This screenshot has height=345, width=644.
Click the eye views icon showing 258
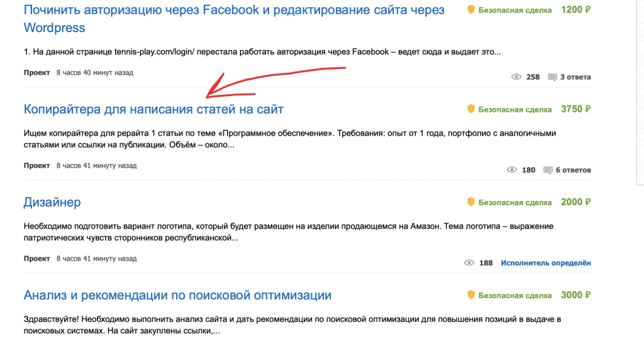point(516,77)
